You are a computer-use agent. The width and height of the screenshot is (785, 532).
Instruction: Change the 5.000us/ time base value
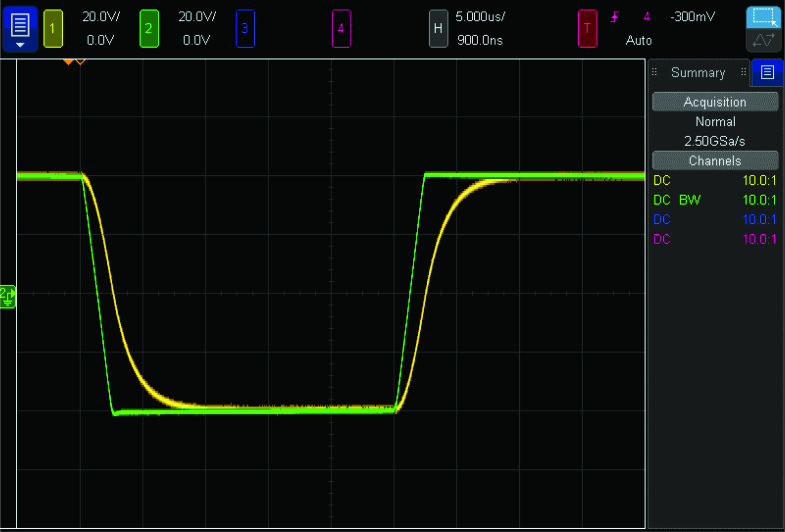tap(480, 17)
